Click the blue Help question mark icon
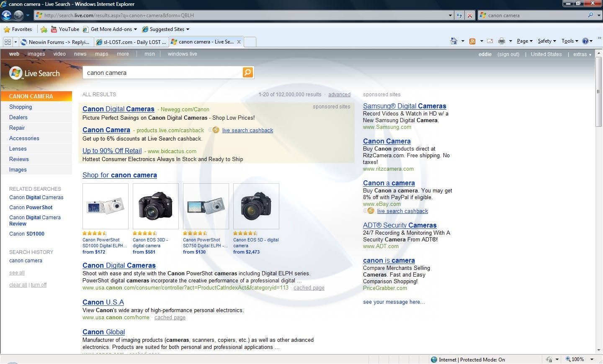This screenshot has width=603, height=364. [585, 41]
